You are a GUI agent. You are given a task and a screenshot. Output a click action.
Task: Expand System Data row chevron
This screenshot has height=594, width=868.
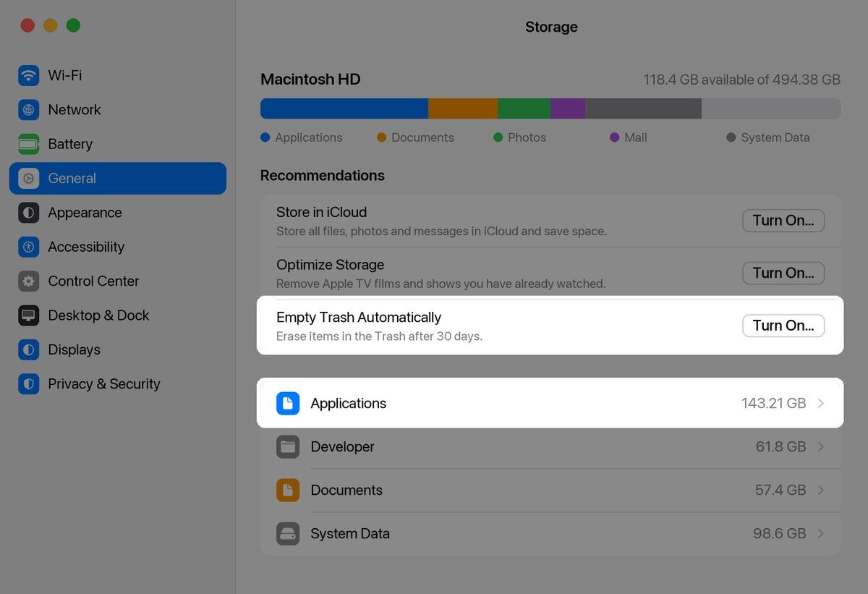tap(821, 534)
